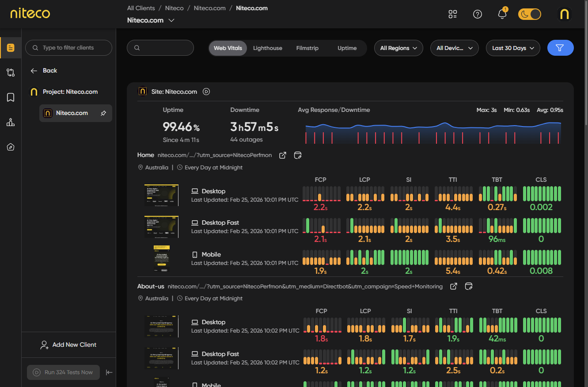Image resolution: width=588 pixels, height=387 pixels.
Task: Click the Add New Client button
Action: 68,345
